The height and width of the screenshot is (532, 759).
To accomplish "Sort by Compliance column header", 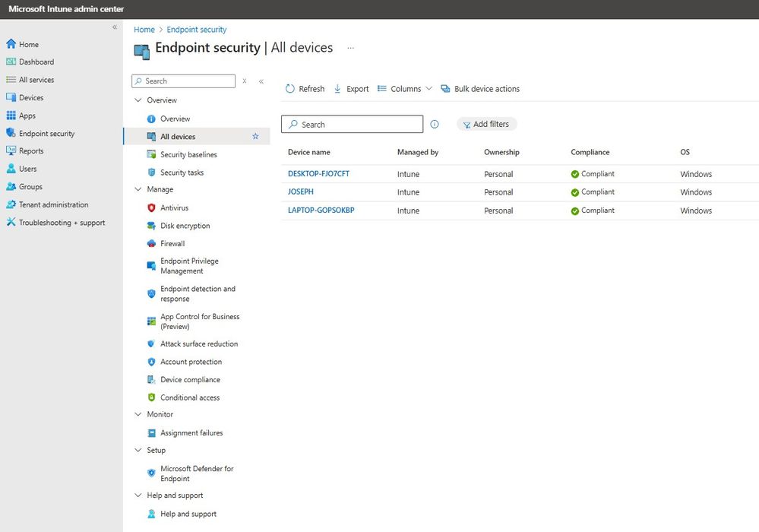I will (590, 152).
